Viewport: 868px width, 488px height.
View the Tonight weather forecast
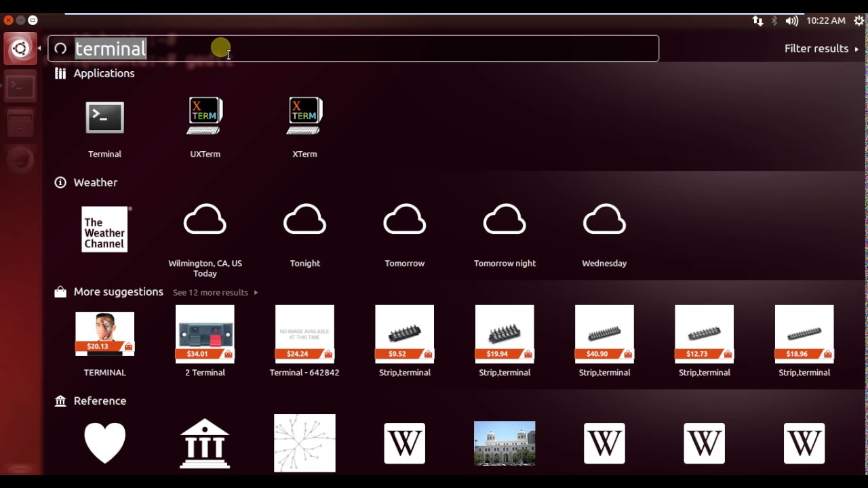[304, 220]
